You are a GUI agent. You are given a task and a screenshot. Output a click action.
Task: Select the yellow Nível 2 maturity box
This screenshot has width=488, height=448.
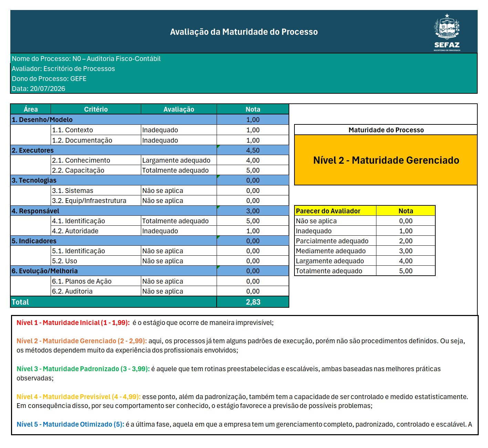386,160
